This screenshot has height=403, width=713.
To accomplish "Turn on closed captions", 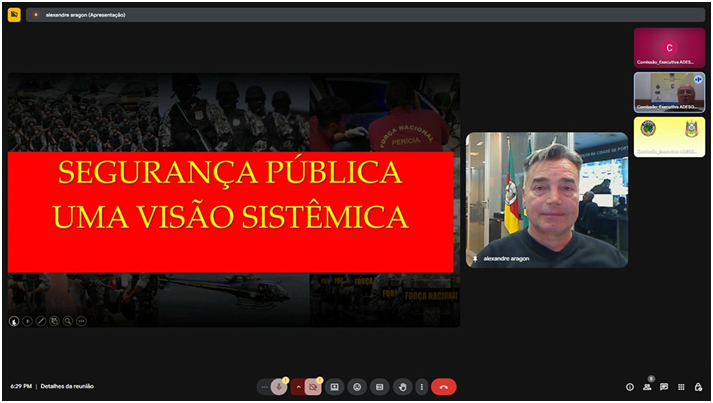I will (x=379, y=387).
